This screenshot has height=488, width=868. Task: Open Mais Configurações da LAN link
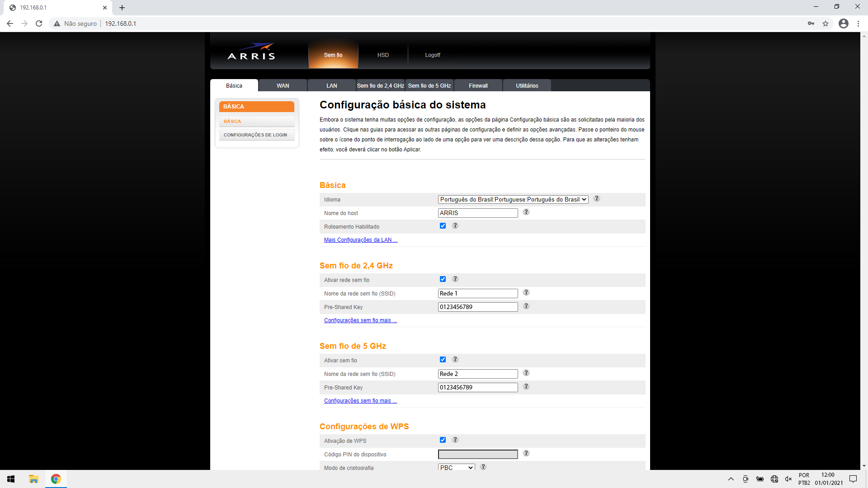tap(361, 240)
